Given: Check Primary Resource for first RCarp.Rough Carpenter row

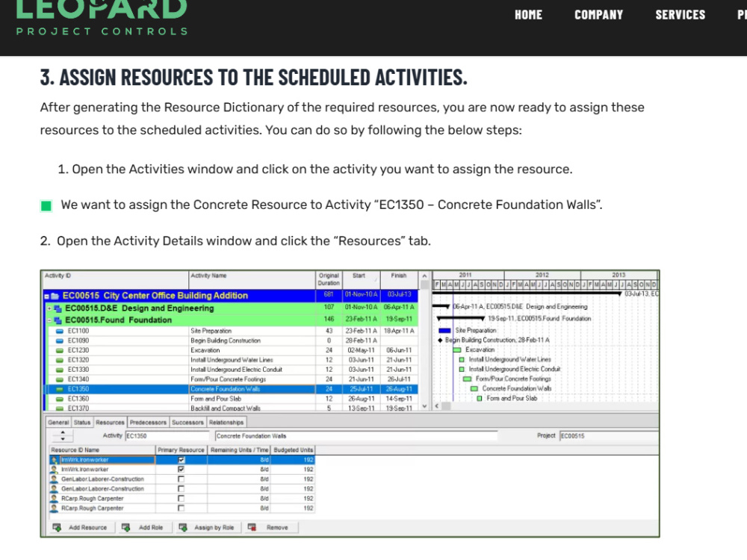Looking at the screenshot, I should [x=181, y=499].
